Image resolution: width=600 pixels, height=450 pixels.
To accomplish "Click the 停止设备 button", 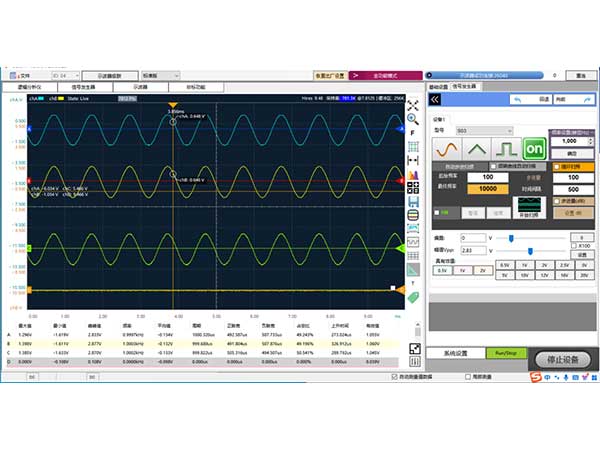I will point(562,360).
